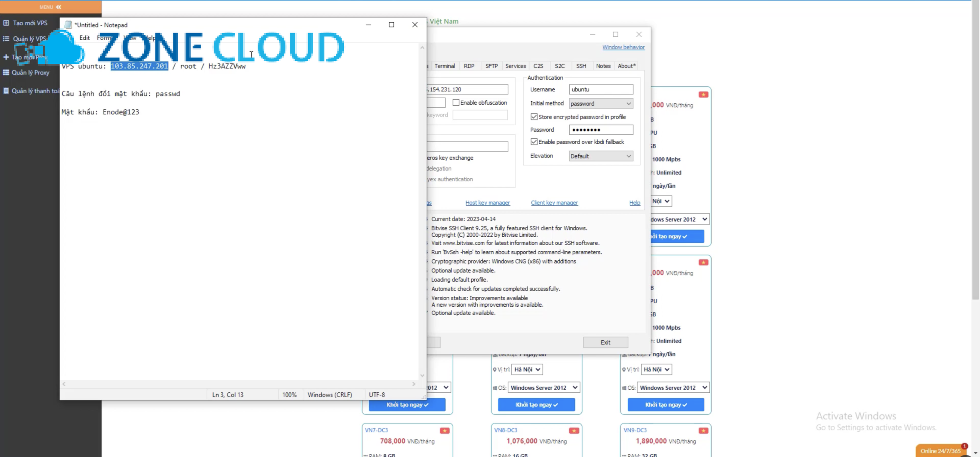Image resolution: width=980 pixels, height=457 pixels.
Task: Click the obfuscation keyword input field
Action: pos(480,115)
